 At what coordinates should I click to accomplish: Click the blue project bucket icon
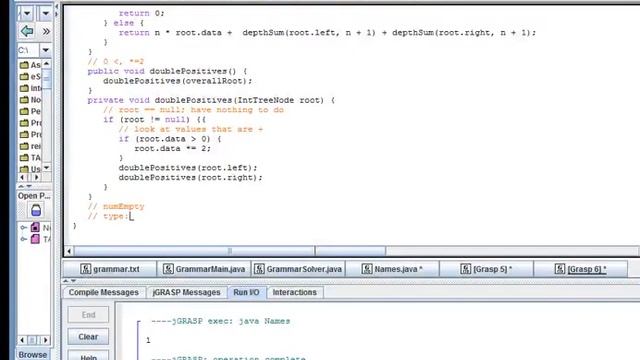click(x=36, y=210)
